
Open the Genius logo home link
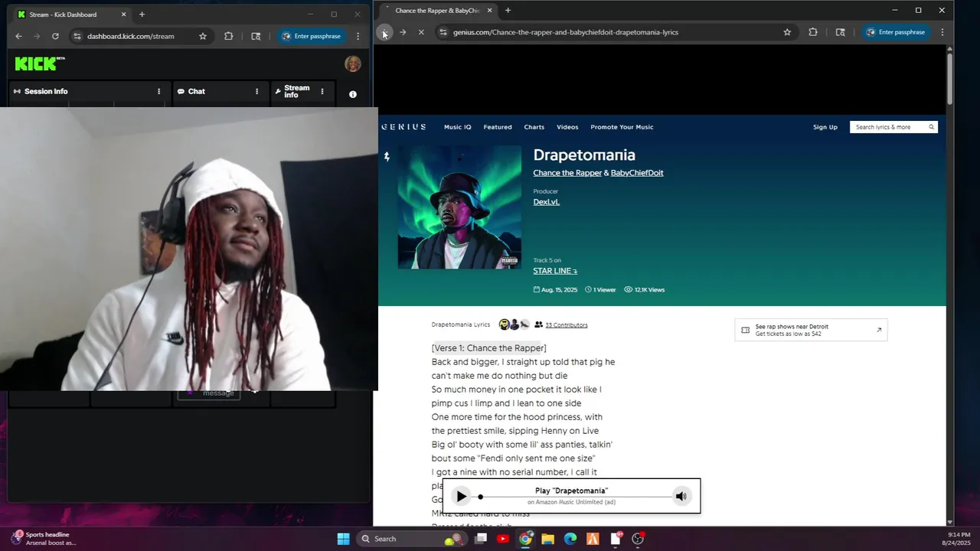coord(403,127)
